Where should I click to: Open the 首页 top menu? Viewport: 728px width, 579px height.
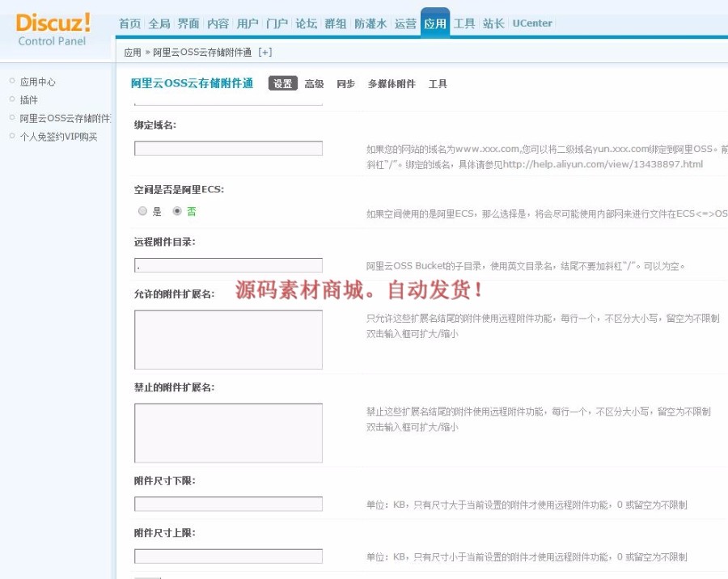click(x=130, y=23)
